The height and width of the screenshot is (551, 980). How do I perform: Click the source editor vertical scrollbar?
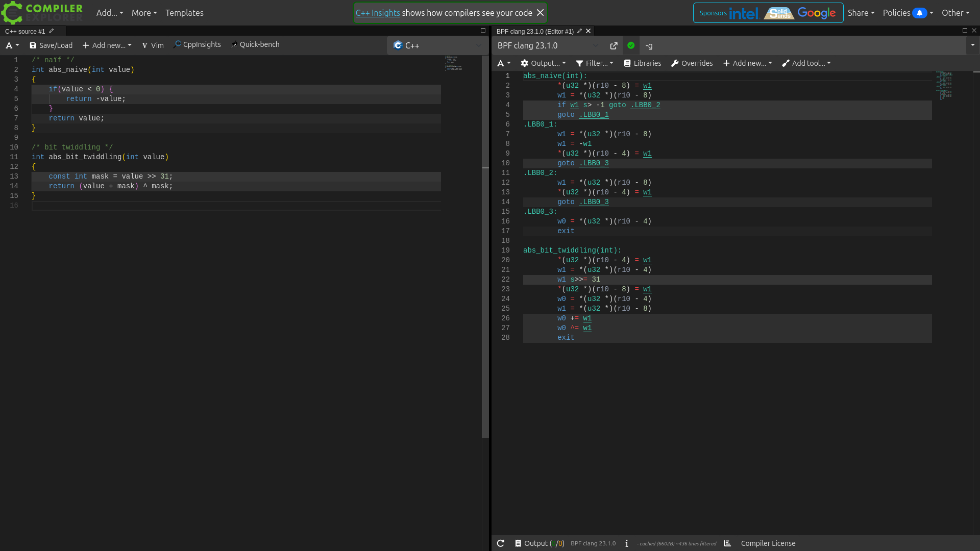coord(485,247)
